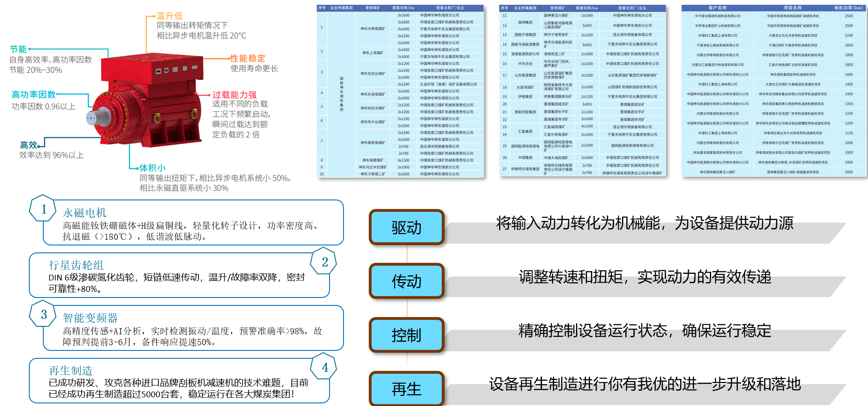Click the 国能神东煤炭集团 vertical cell
Screen dimensions: 868x406
(x=341, y=94)
